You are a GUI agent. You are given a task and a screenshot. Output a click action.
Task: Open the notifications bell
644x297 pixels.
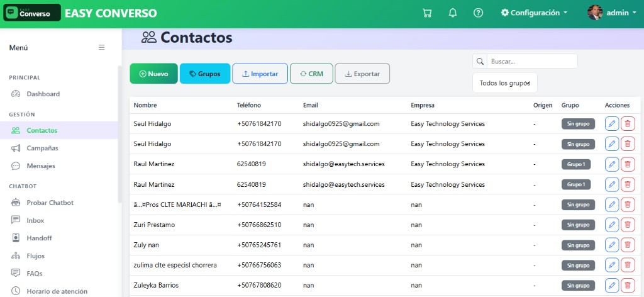click(453, 13)
